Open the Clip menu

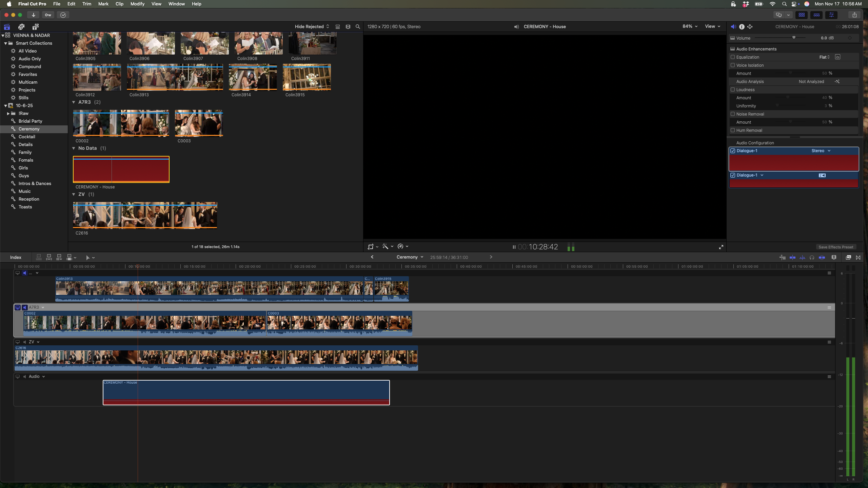119,4
